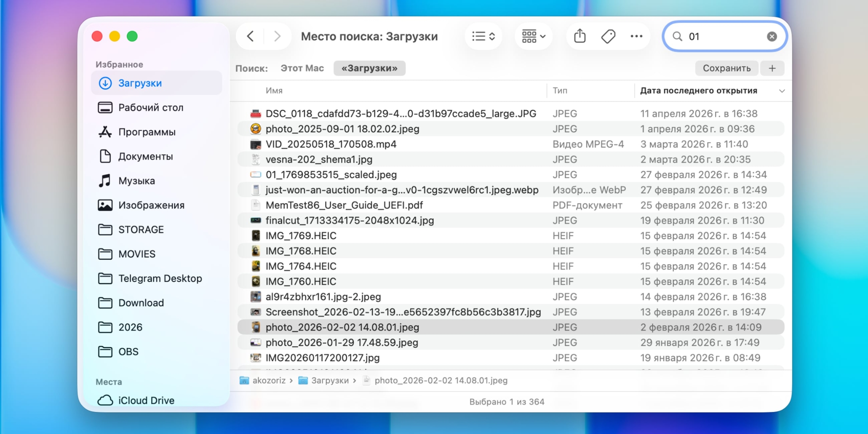Sort by the Тип column header
The height and width of the screenshot is (434, 868).
(560, 91)
